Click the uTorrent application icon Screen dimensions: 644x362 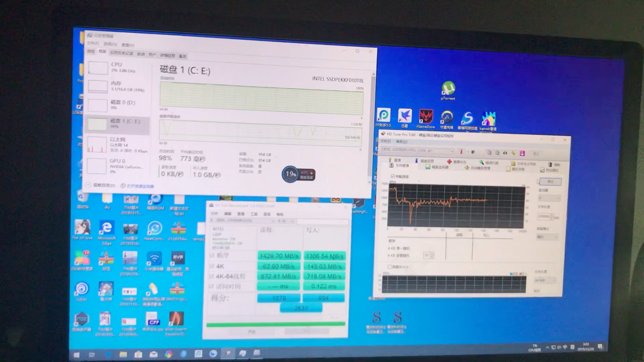(448, 88)
